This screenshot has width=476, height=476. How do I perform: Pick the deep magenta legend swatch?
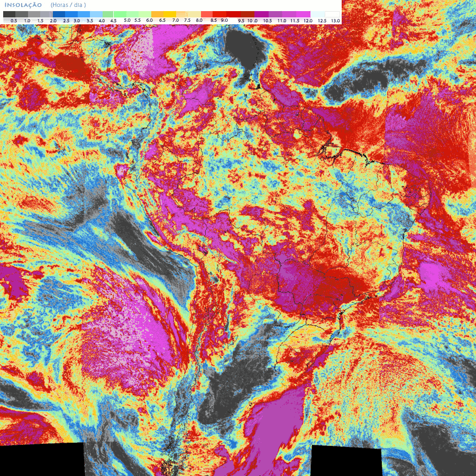click(261, 14)
